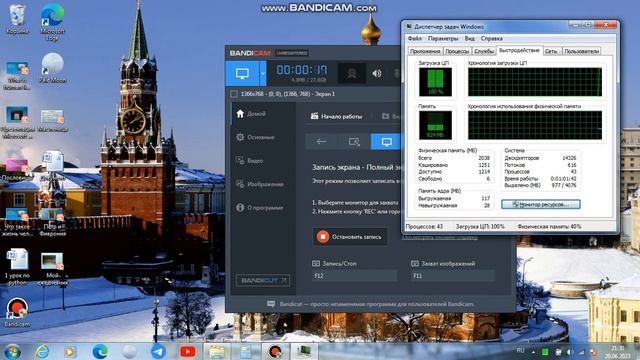Switch to Начало работы tab

(337, 116)
